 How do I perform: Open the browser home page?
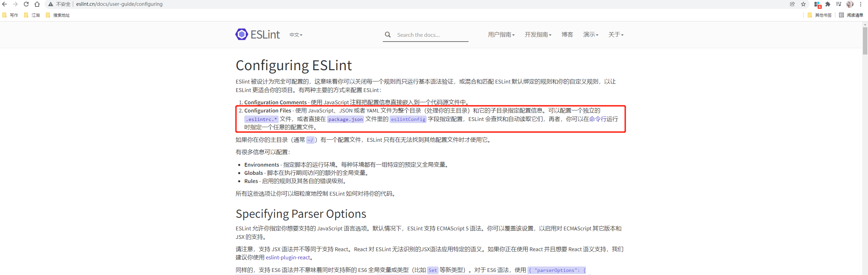click(x=37, y=4)
